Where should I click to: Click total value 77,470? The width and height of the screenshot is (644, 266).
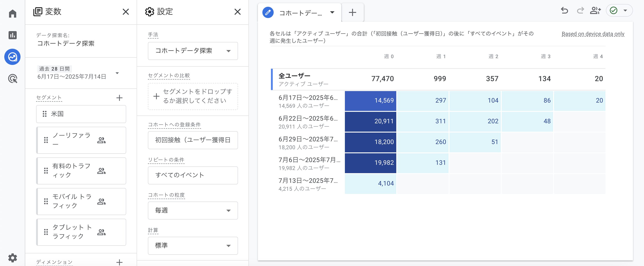point(383,79)
